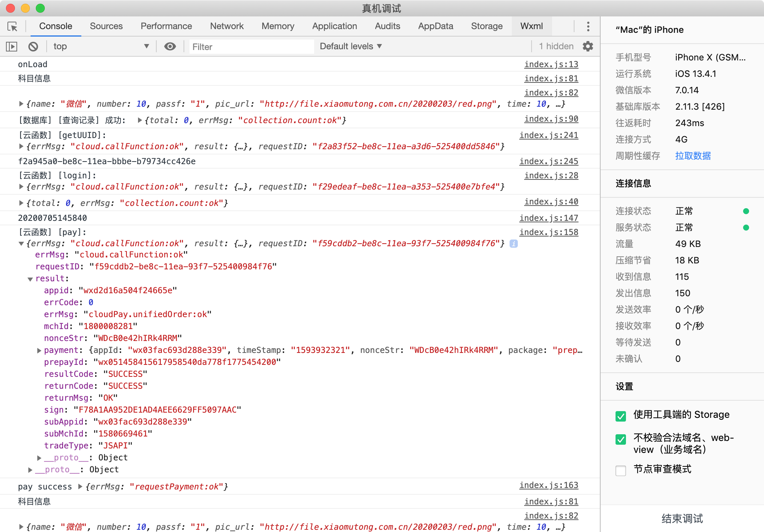Clear console with the ban icon
764x532 pixels.
click(x=33, y=47)
